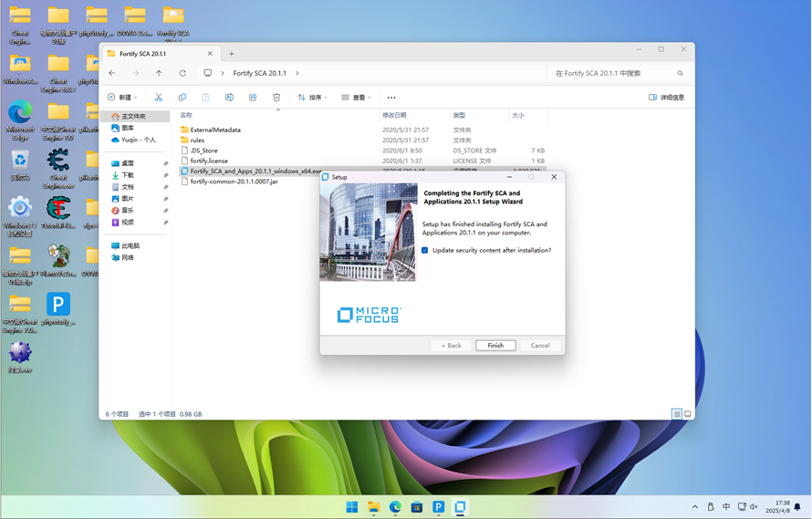Click the Delete trash icon in Explorer

point(276,98)
